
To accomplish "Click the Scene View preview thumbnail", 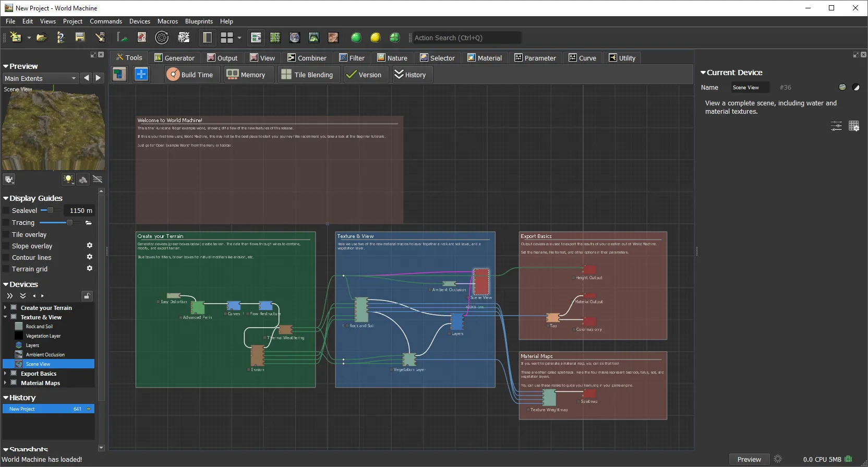I will tap(53, 128).
